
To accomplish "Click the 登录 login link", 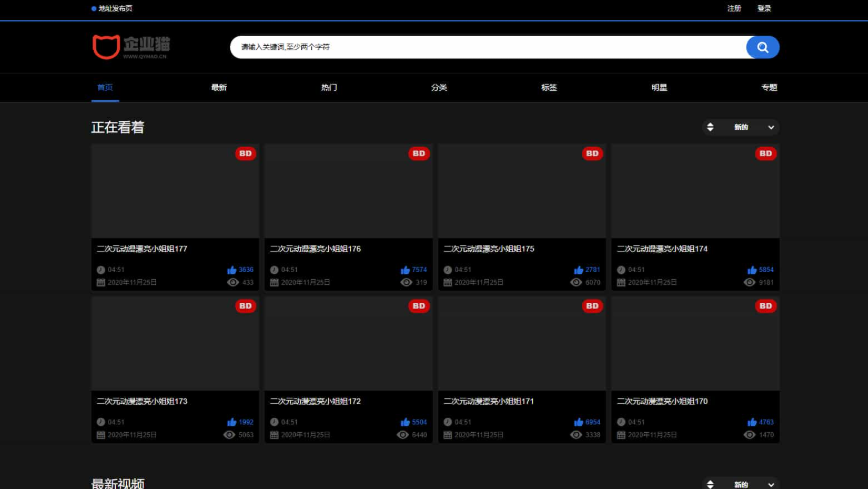I will click(764, 8).
